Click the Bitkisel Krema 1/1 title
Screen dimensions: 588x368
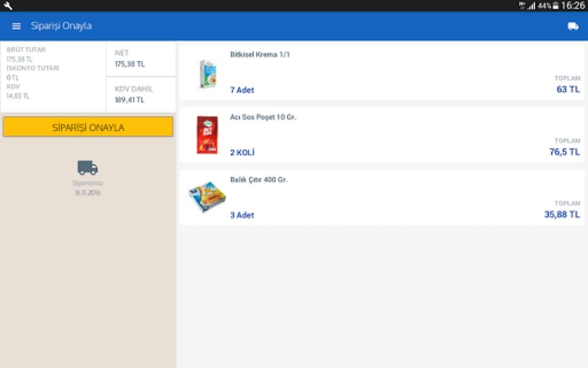(x=260, y=55)
